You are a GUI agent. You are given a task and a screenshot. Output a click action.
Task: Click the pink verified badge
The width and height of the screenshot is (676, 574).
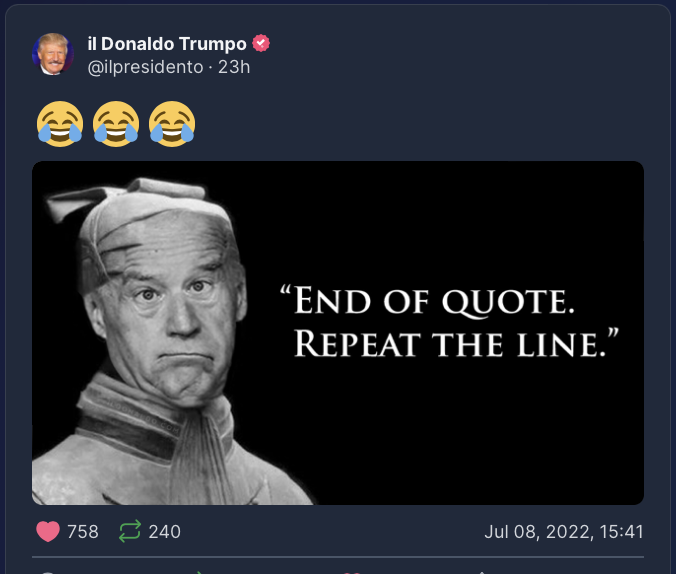point(261,43)
